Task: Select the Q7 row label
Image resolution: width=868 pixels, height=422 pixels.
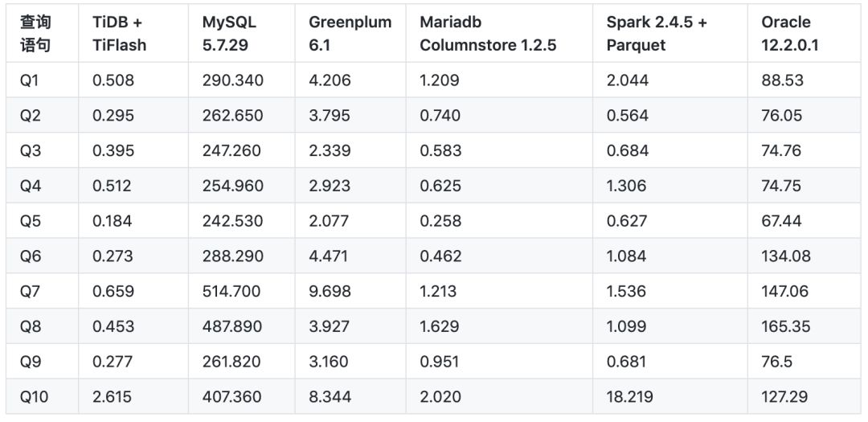Action: [30, 292]
